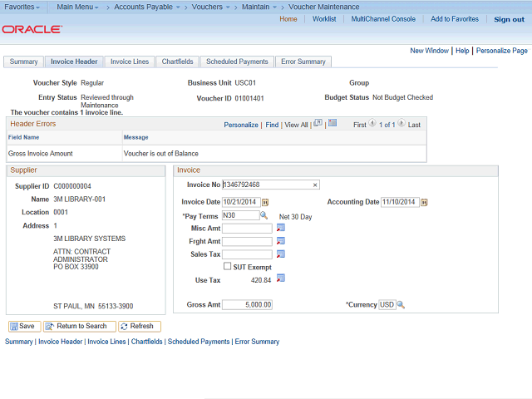Select 'Voucher is out of Balance' message
The width and height of the screenshot is (532, 399).
[160, 154]
